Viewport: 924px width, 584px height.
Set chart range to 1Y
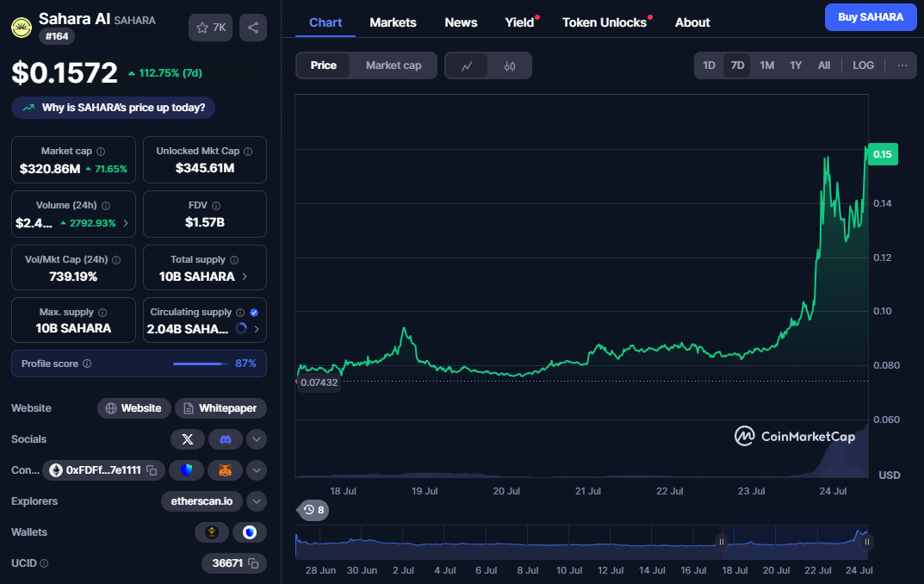796,65
